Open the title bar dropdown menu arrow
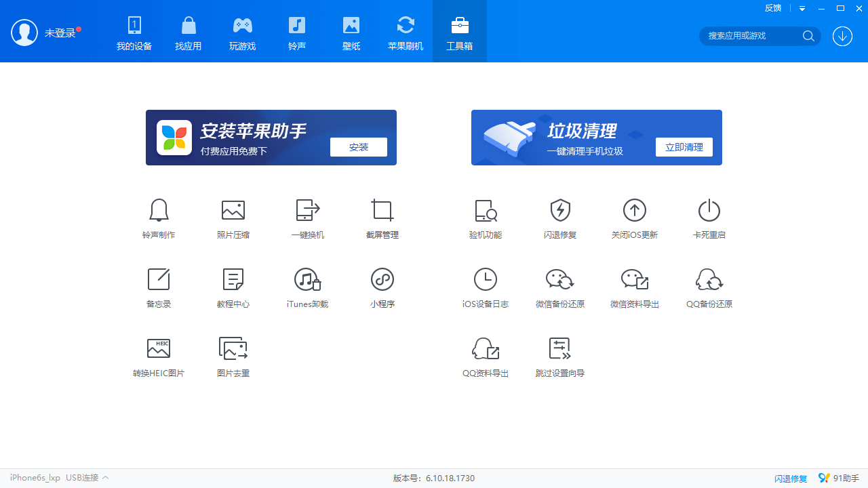The width and height of the screenshot is (868, 488). pyautogui.click(x=802, y=9)
